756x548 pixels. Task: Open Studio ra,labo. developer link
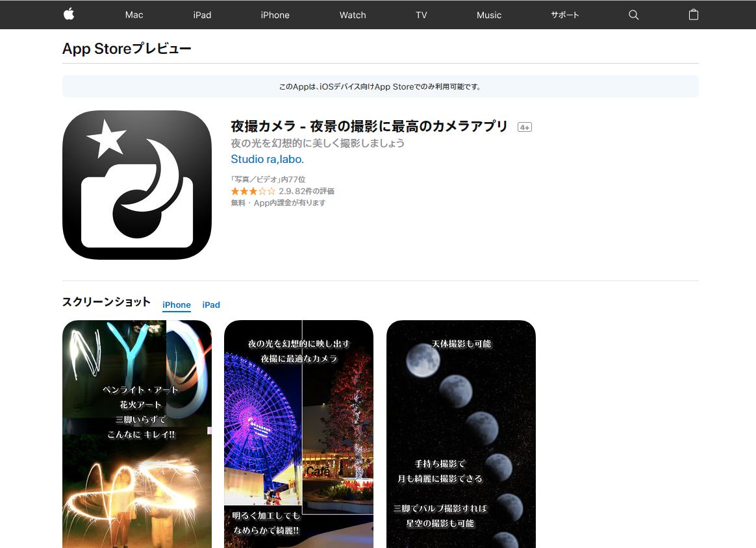[267, 159]
